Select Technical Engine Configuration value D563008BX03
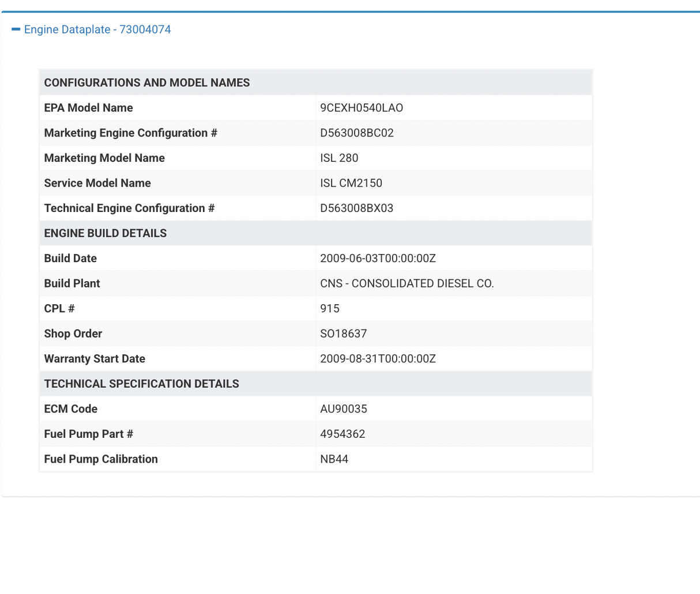700x594 pixels. point(357,208)
